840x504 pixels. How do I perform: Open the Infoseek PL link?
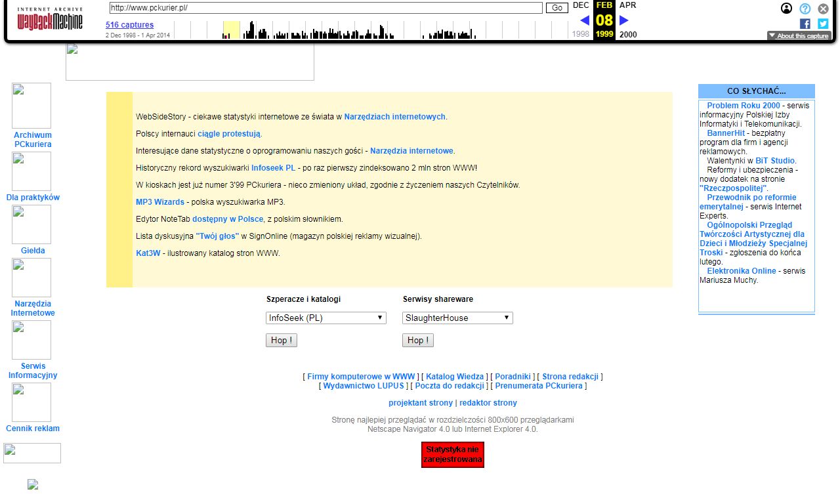pyautogui.click(x=273, y=168)
